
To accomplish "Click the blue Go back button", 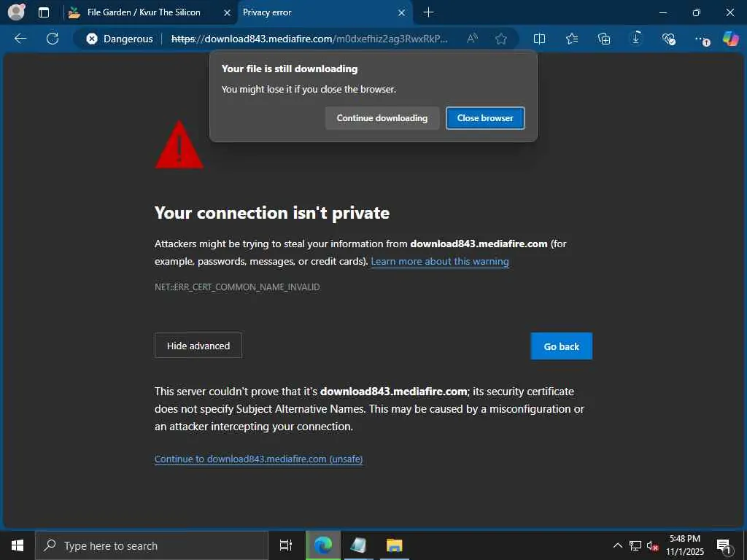I will (561, 346).
